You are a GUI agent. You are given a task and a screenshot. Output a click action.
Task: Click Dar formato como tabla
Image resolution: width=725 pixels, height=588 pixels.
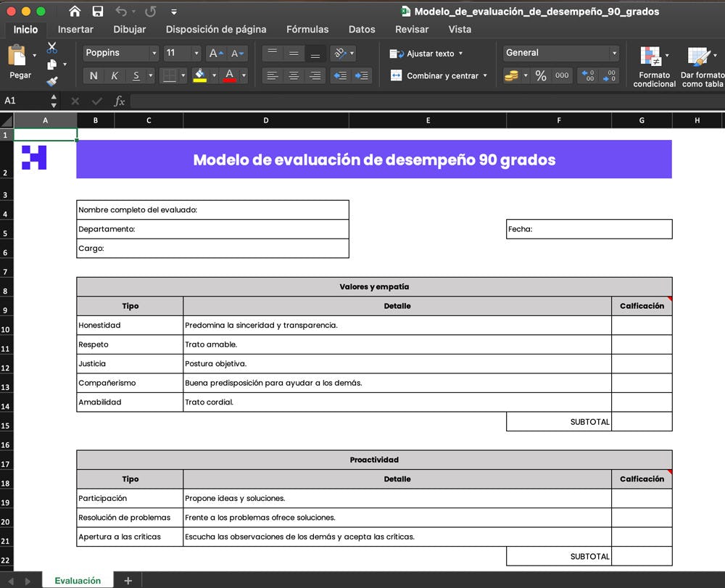coord(699,65)
